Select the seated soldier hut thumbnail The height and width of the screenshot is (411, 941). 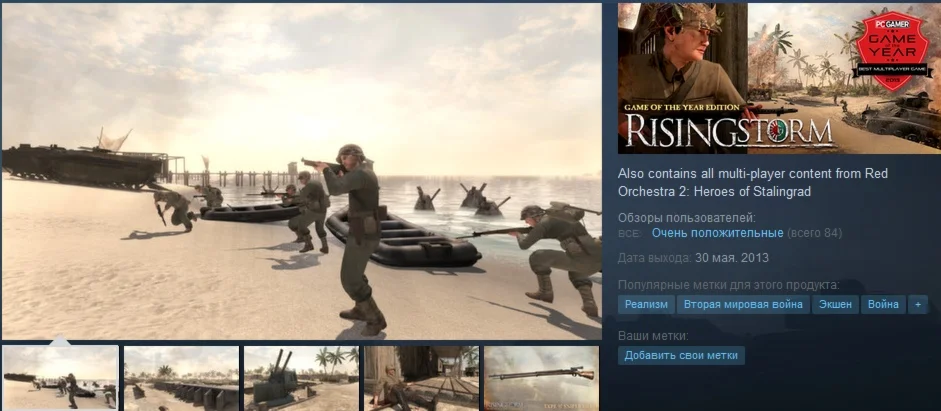click(x=421, y=377)
